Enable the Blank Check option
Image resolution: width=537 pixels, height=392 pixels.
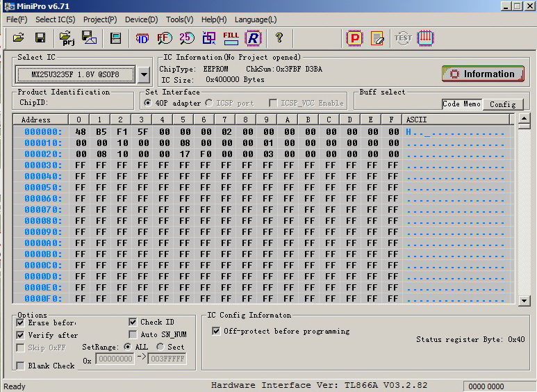[x=21, y=366]
